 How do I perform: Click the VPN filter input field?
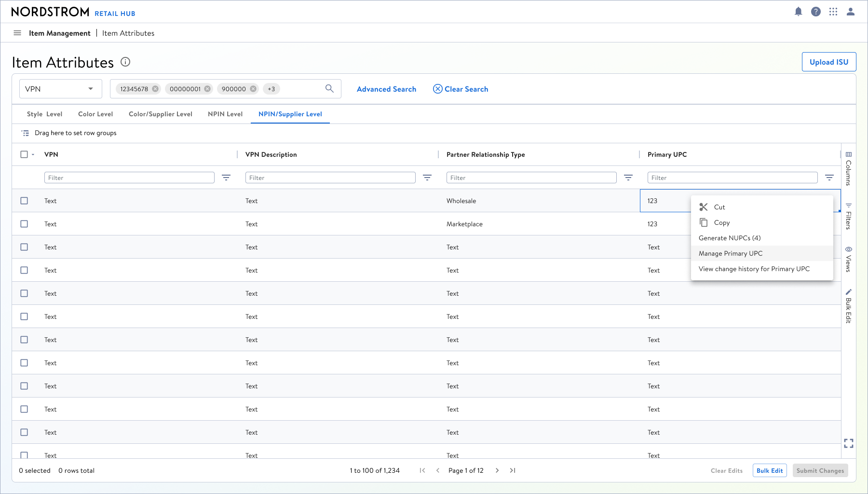pyautogui.click(x=129, y=178)
